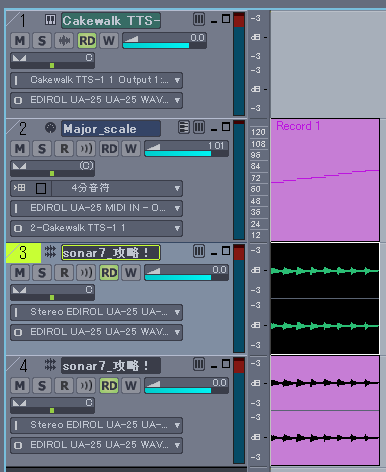
Task: Click the Record 1 MIDI clip
Action: [x=325, y=180]
